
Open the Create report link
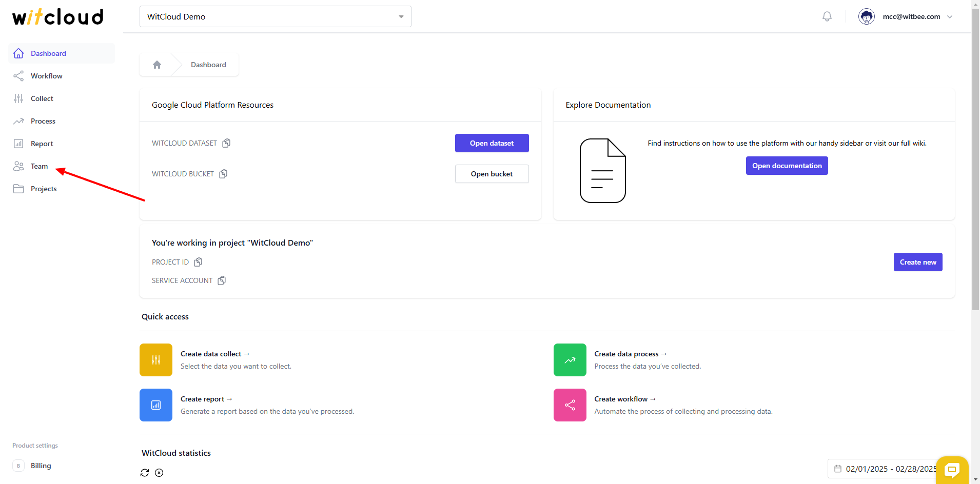206,399
